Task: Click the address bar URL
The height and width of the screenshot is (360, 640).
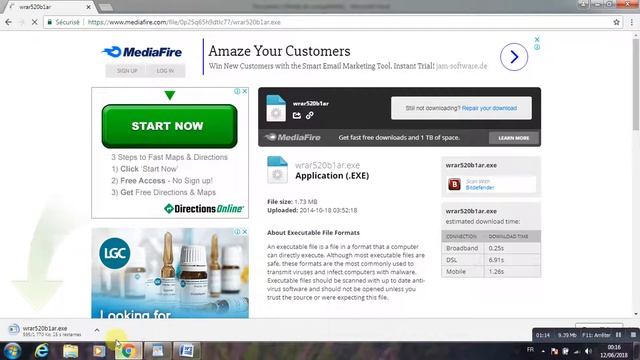Action: coord(184,22)
